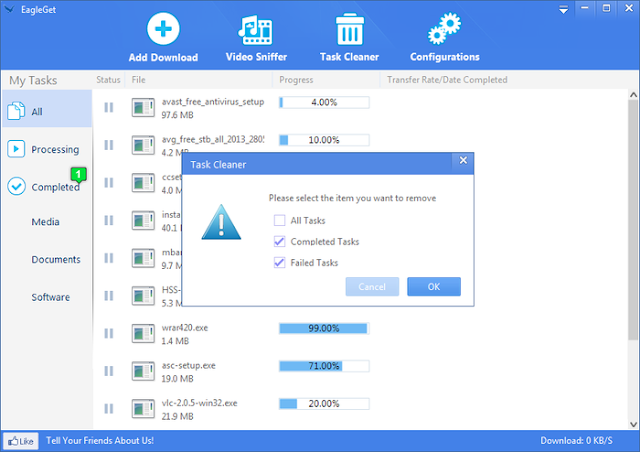640x452 pixels.
Task: Click Cancel in Task Cleaner dialog
Action: 372,287
